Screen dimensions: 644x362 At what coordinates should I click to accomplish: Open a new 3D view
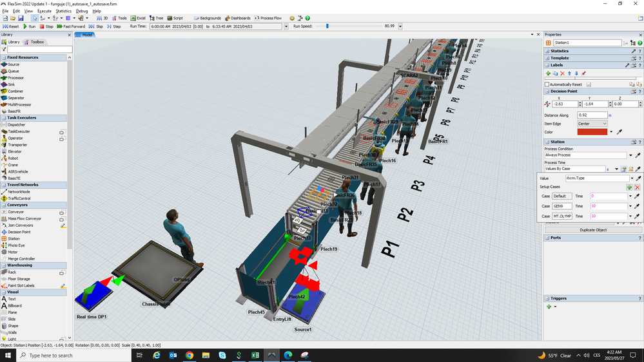(x=102, y=18)
